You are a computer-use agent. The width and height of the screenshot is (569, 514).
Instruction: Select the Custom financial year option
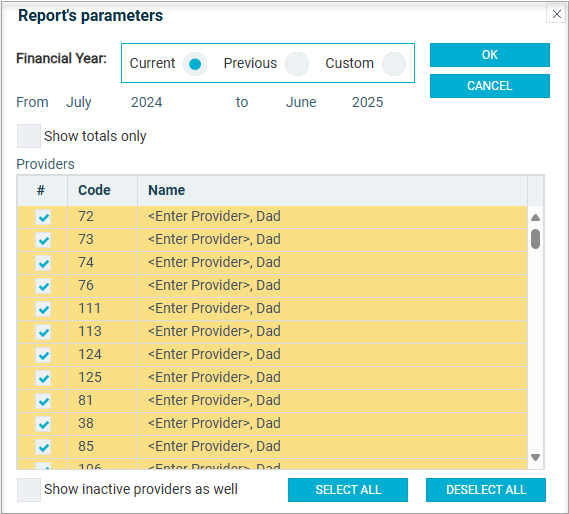394,64
